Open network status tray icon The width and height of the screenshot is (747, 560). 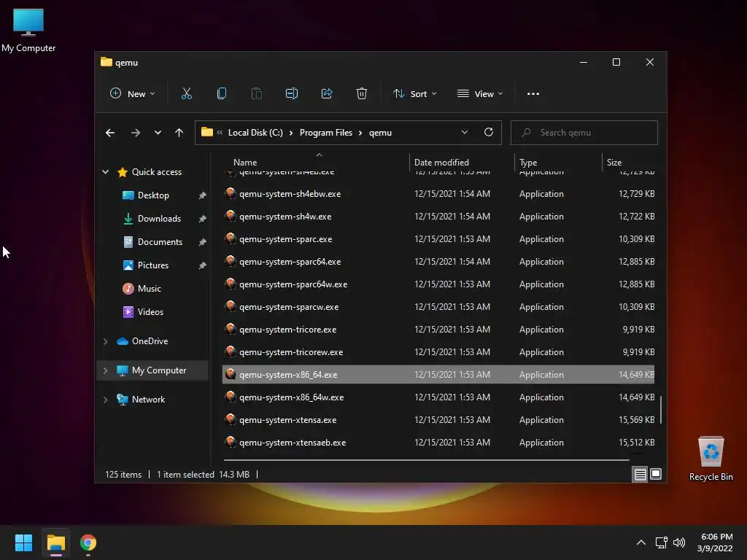(661, 542)
